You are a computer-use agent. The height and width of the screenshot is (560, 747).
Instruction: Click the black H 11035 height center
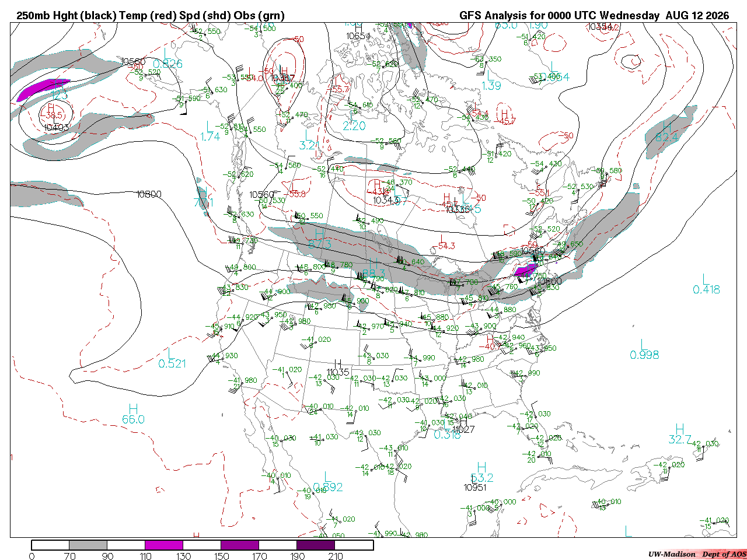point(338,368)
